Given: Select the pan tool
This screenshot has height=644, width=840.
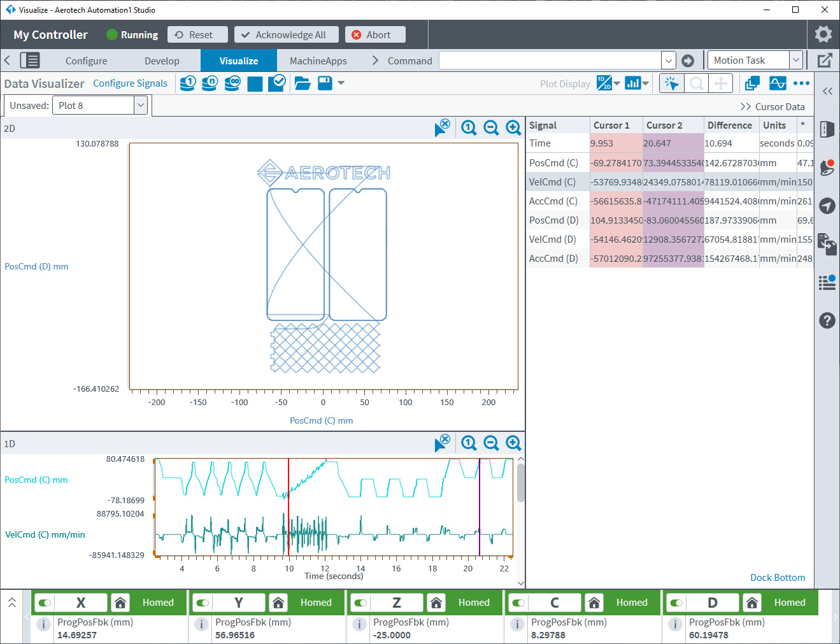Looking at the screenshot, I should (x=721, y=83).
